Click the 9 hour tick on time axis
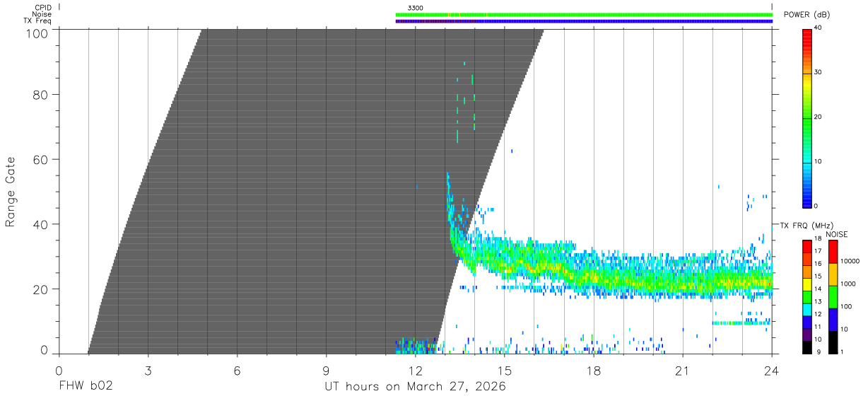The height and width of the screenshot is (401, 868). tap(326, 370)
